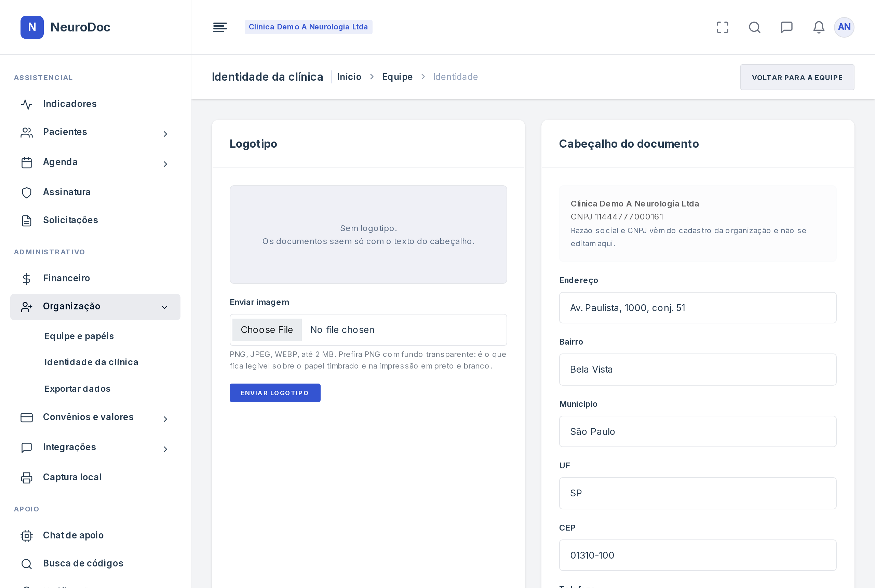
Task: Click the Clinica Demo A Neurologia badge
Action: click(x=308, y=27)
